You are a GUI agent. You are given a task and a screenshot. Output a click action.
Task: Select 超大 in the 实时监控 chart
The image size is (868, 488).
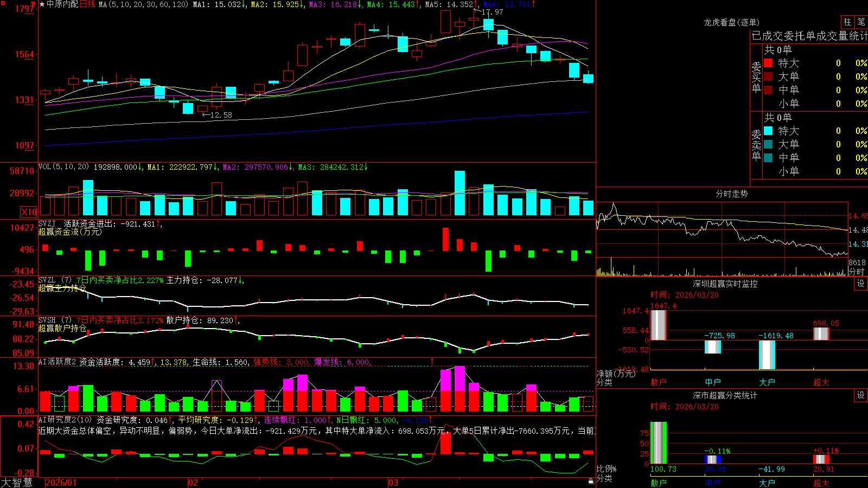(821, 382)
